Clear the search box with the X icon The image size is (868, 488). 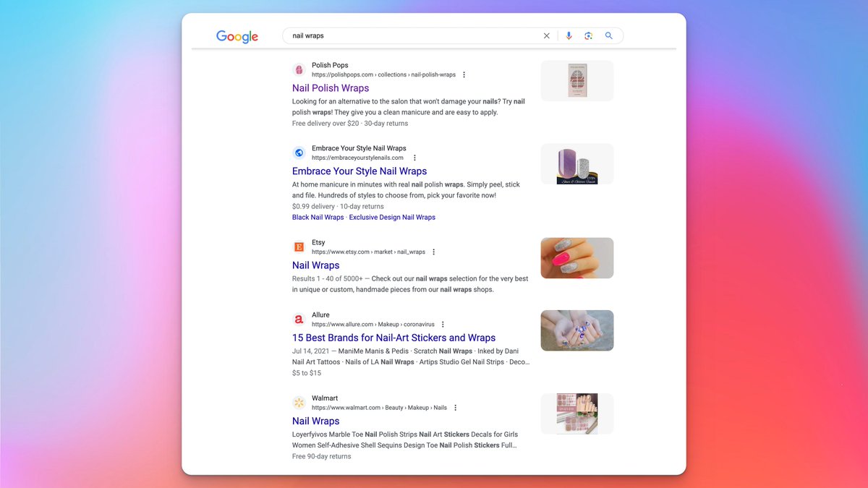pyautogui.click(x=546, y=35)
